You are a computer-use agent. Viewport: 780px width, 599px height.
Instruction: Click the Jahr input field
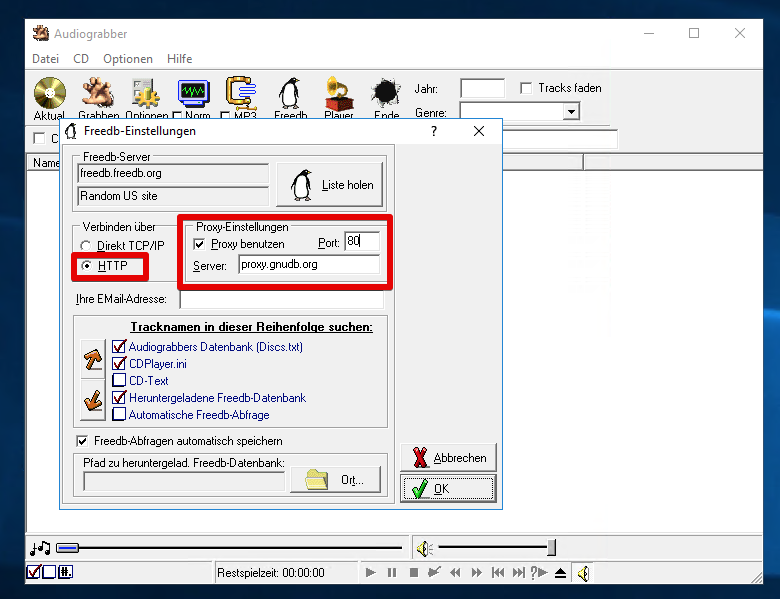483,88
